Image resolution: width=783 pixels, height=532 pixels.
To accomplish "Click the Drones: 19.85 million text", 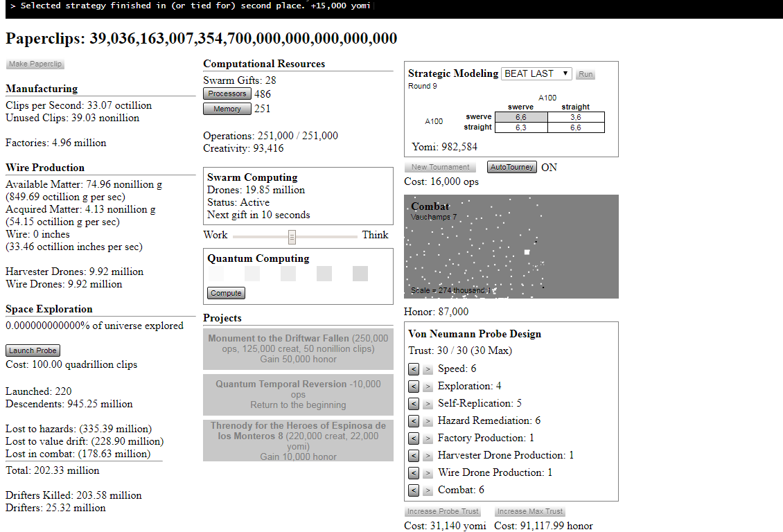I will (x=256, y=190).
